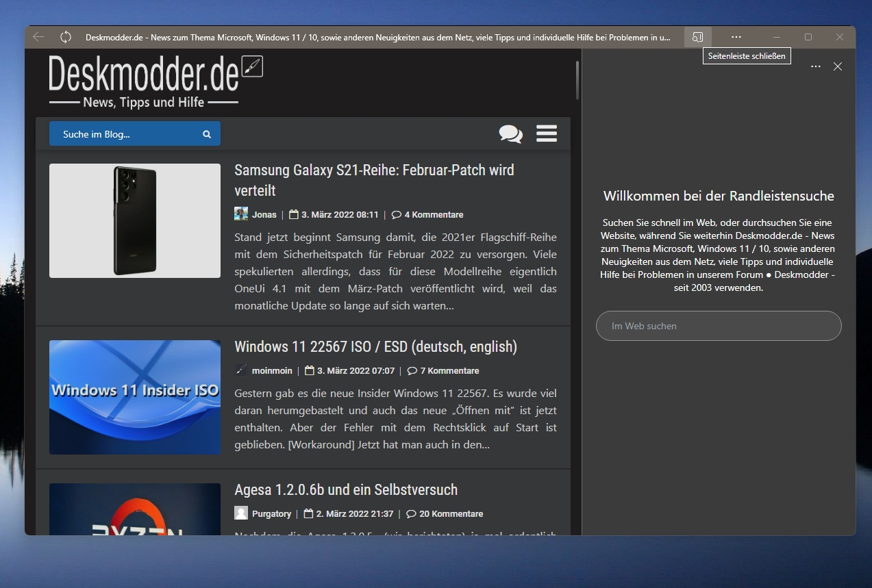The height and width of the screenshot is (588, 872).
Task: Focus the 'Suche im Blog...' search field
Action: pyautogui.click(x=135, y=133)
